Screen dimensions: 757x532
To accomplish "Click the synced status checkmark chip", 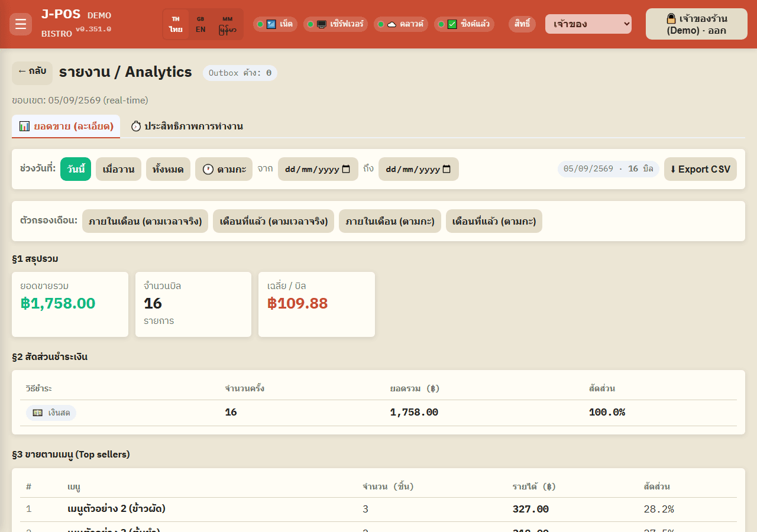I will point(464,24).
